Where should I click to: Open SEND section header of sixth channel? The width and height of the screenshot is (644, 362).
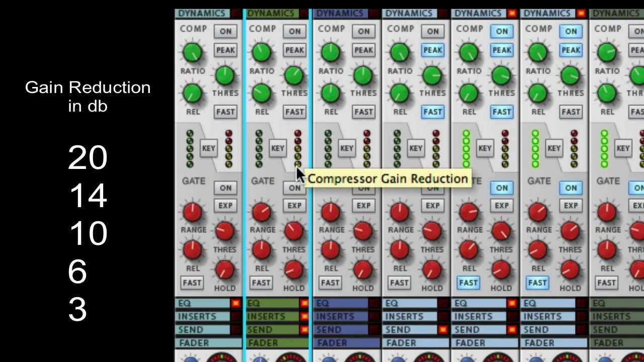(x=548, y=330)
